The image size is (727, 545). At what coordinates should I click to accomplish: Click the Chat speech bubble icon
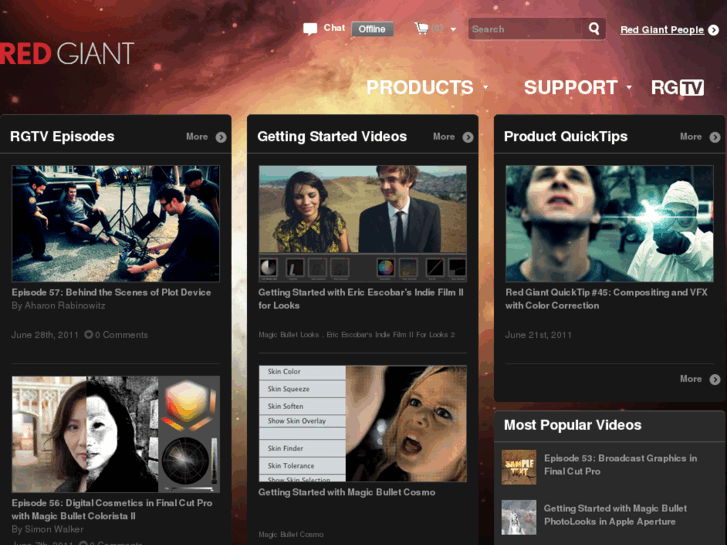pos(310,29)
